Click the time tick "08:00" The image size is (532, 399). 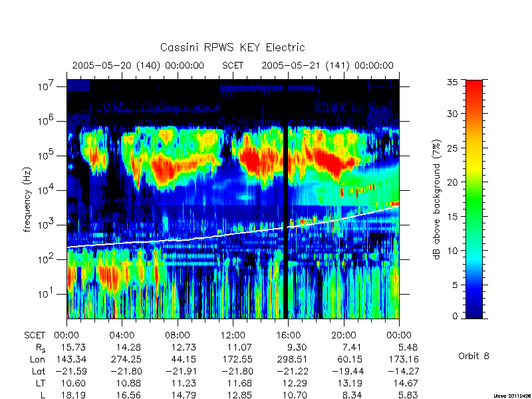tap(177, 335)
